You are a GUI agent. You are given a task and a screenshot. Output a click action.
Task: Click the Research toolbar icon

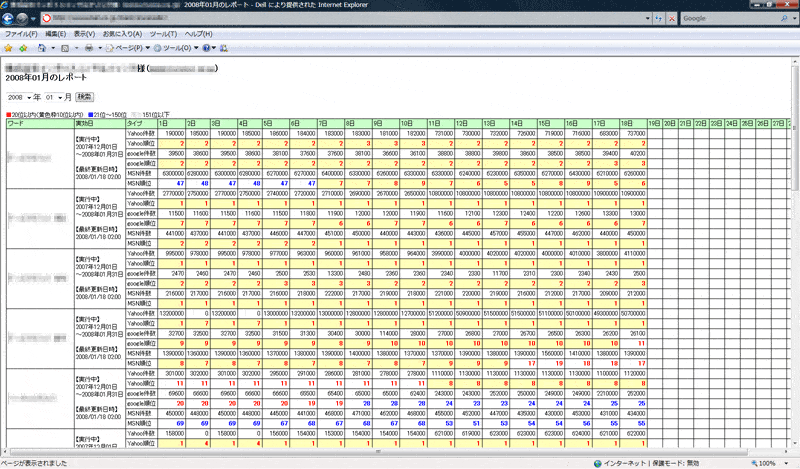[x=223, y=48]
